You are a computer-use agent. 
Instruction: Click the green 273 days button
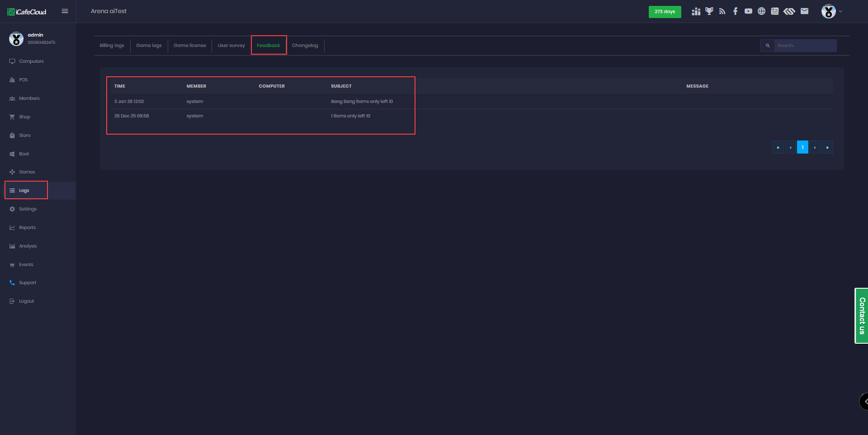click(665, 12)
